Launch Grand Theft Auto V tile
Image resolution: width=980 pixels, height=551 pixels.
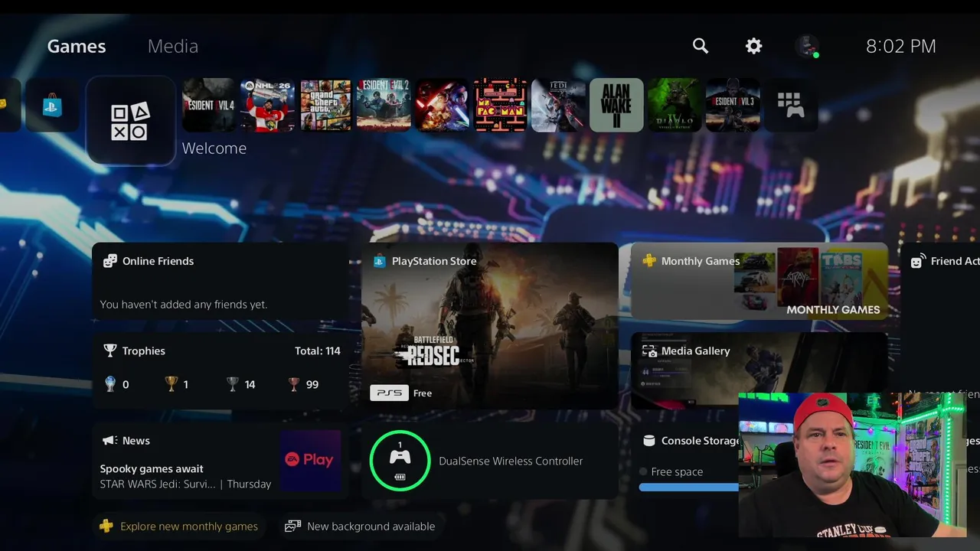tap(325, 105)
